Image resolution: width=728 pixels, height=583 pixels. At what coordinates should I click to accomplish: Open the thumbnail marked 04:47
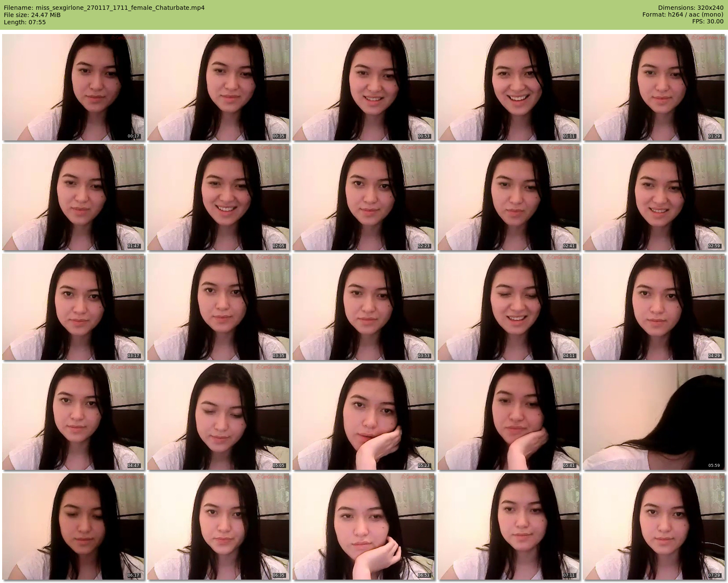[x=73, y=417]
